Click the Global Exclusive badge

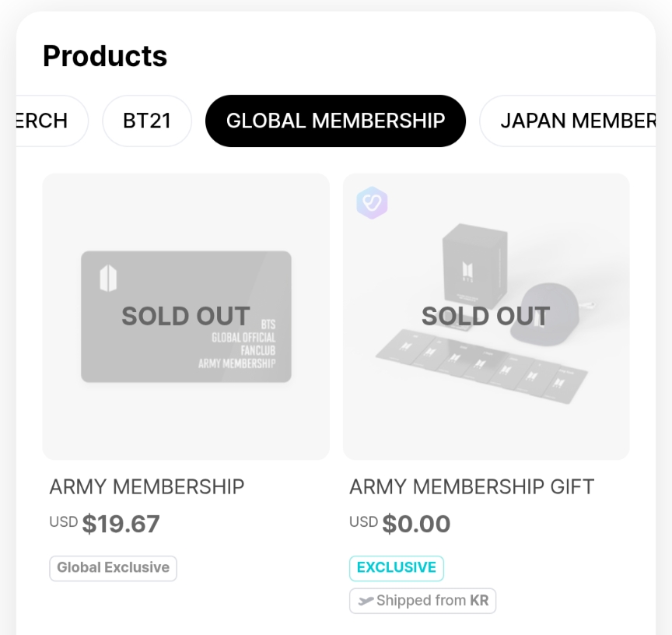[x=113, y=568]
